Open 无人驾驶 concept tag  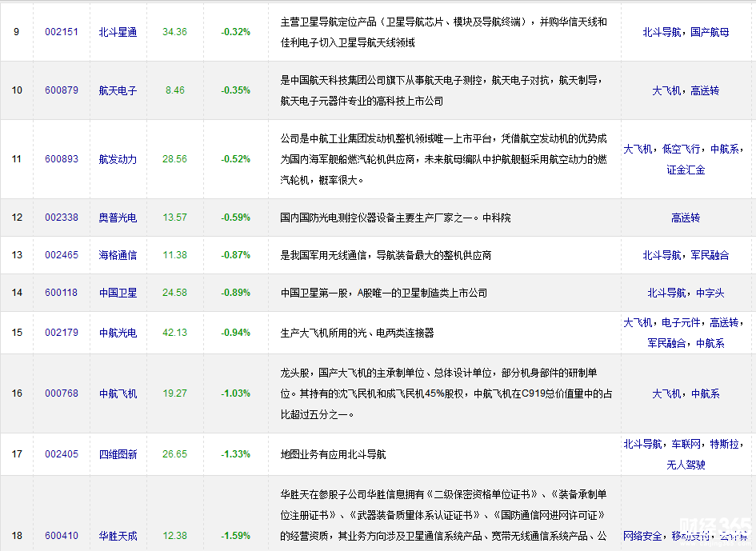point(686,465)
